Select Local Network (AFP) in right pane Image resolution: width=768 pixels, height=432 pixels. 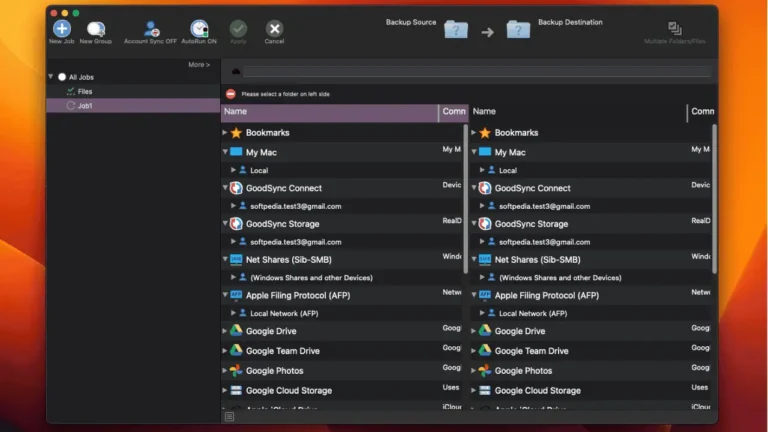533,313
